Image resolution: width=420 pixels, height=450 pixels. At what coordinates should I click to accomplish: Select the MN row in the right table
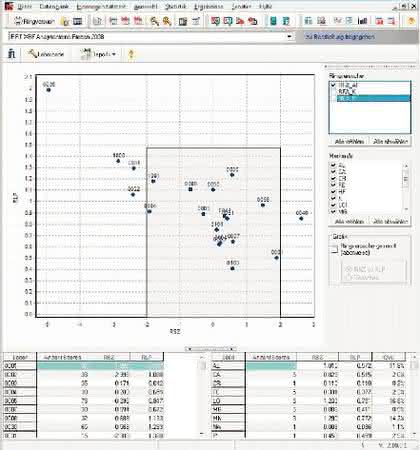(309, 418)
